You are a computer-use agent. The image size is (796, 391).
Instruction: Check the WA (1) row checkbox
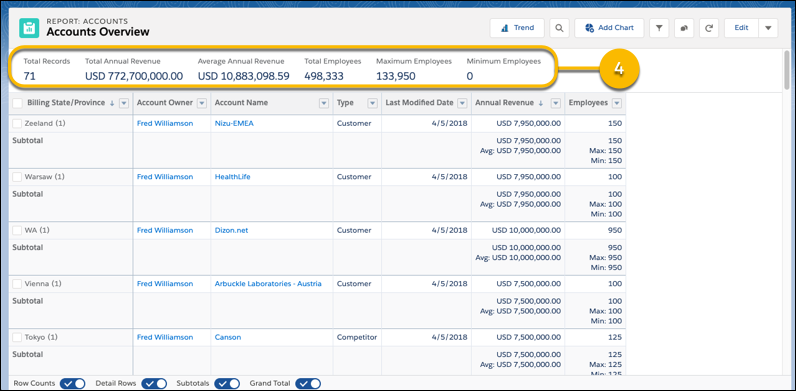coord(17,230)
